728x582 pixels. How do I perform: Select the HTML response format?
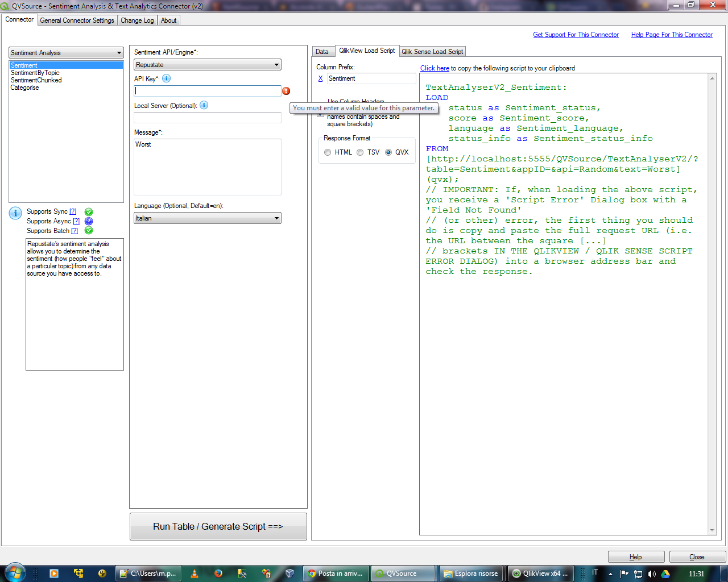[x=328, y=152]
